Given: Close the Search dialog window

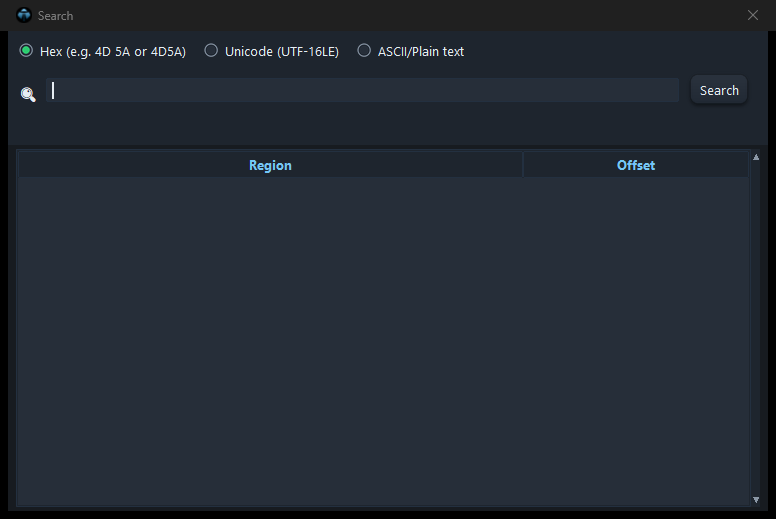Looking at the screenshot, I should 753,15.
